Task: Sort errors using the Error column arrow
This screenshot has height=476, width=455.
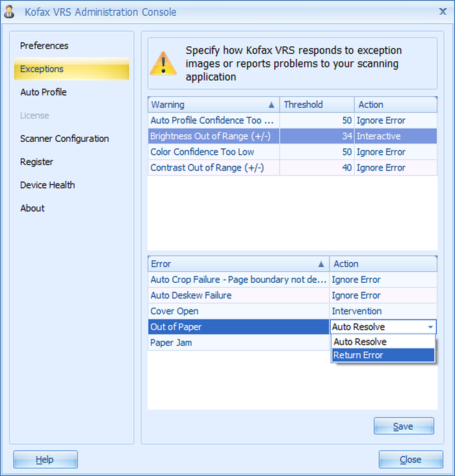Action: tap(321, 264)
